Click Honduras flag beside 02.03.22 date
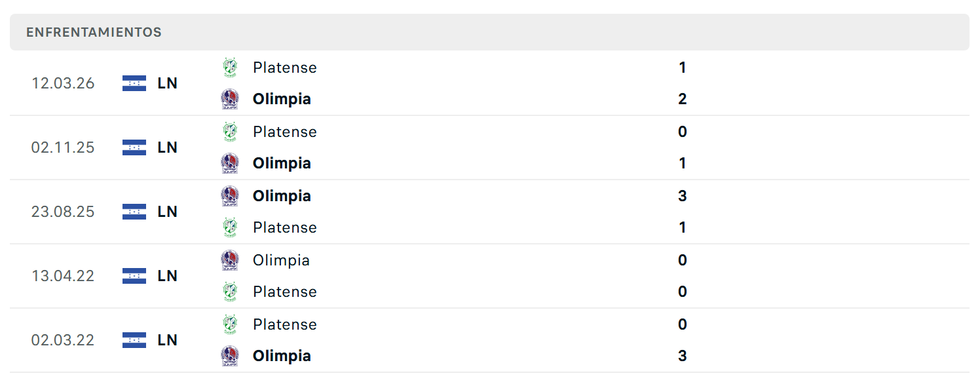 click(x=134, y=340)
